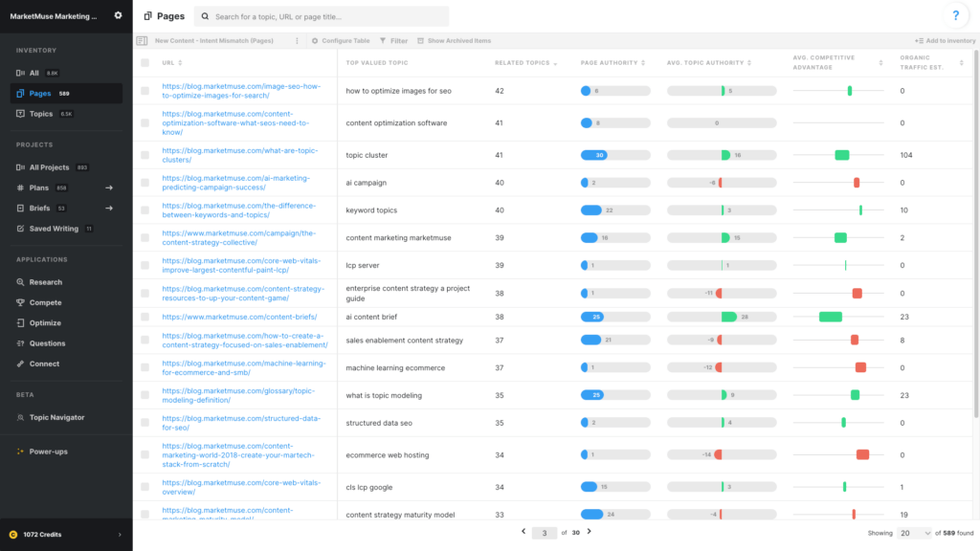Click the Filter funnel icon
This screenshot has width=980, height=551.
[383, 40]
